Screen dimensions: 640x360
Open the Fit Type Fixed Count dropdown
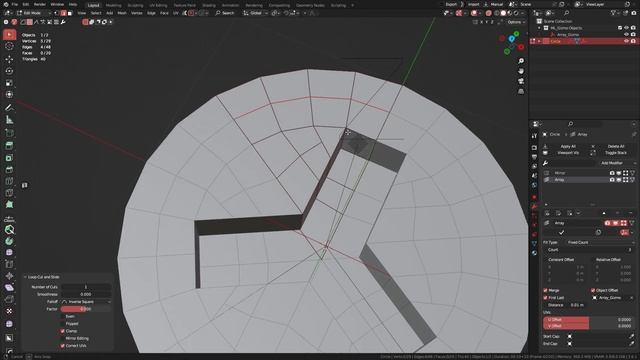point(600,242)
